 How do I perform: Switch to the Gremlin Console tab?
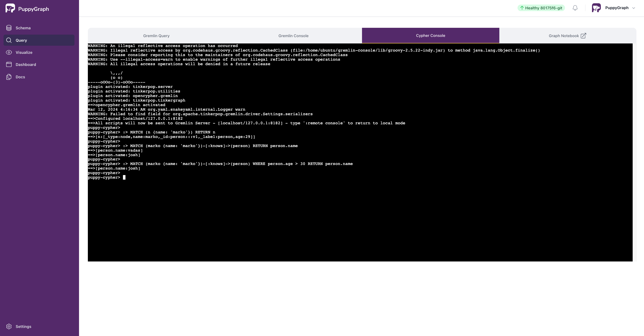293,36
